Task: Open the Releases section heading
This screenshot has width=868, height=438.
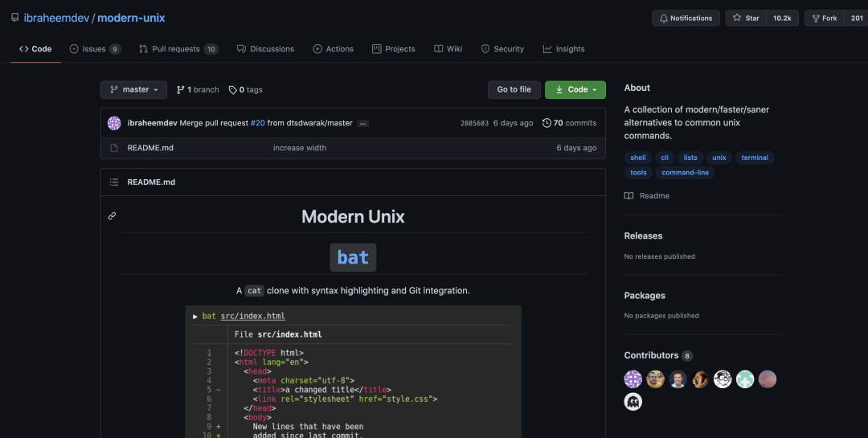Action: [x=643, y=236]
